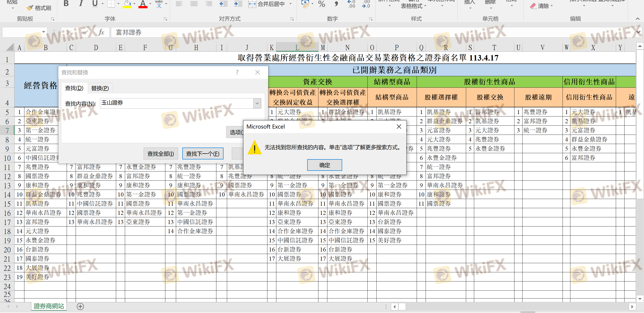The width and height of the screenshot is (644, 313).
Task: Open the Merge and Center dropdown arrow
Action: [290, 4]
